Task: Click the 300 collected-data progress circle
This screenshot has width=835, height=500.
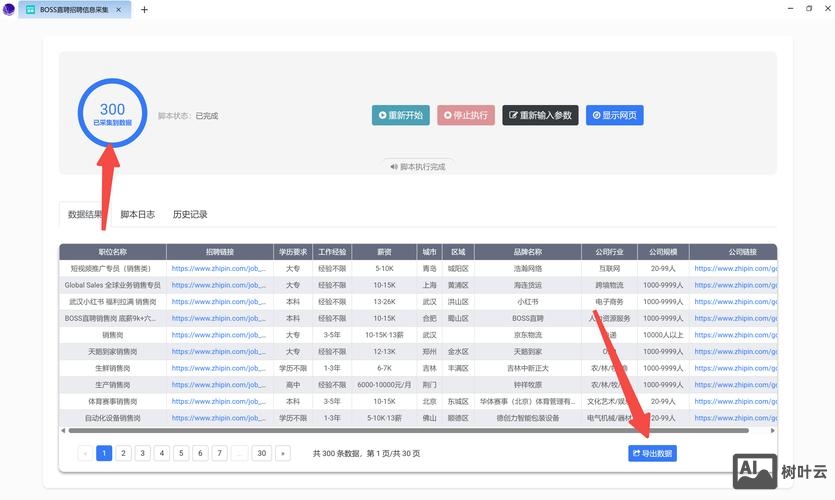Action: pyautogui.click(x=112, y=112)
